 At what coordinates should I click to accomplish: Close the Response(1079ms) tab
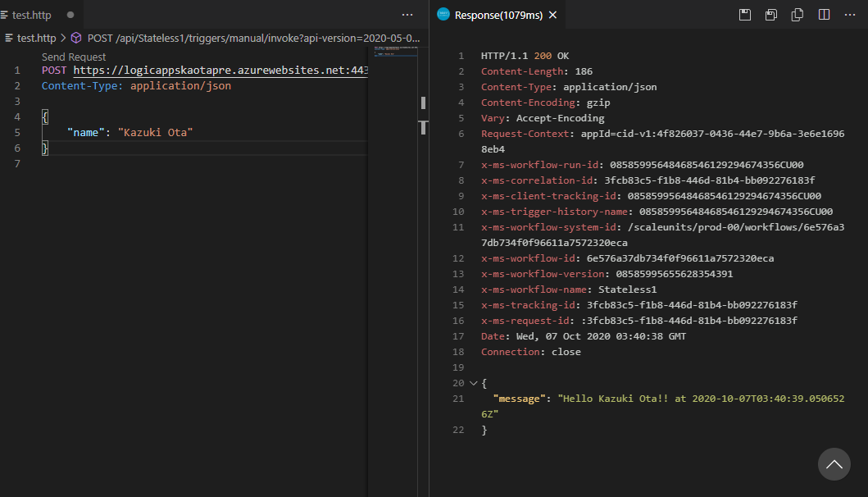click(552, 15)
